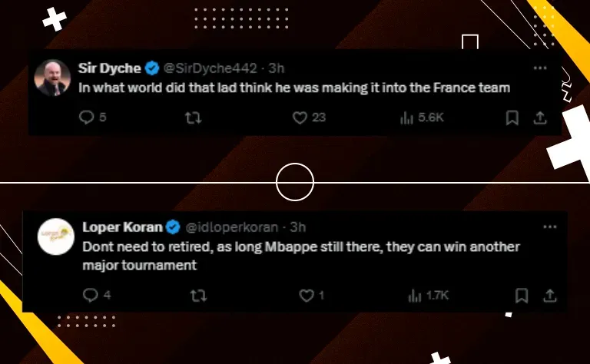This screenshot has width=590, height=364.
Task: Open more options on Loper Koran's tweet
Action: tap(550, 227)
